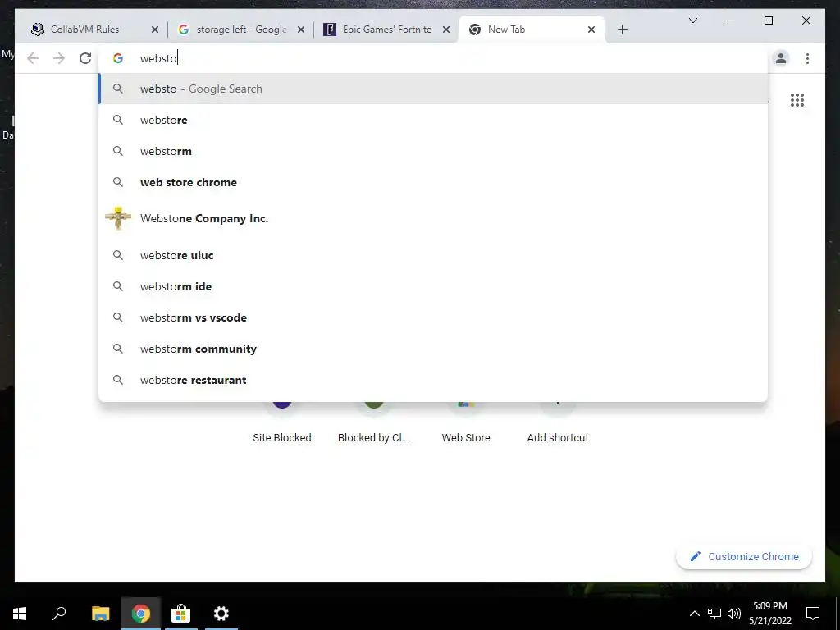Open the Chrome profile avatar icon
840x630 pixels.
pos(781,58)
